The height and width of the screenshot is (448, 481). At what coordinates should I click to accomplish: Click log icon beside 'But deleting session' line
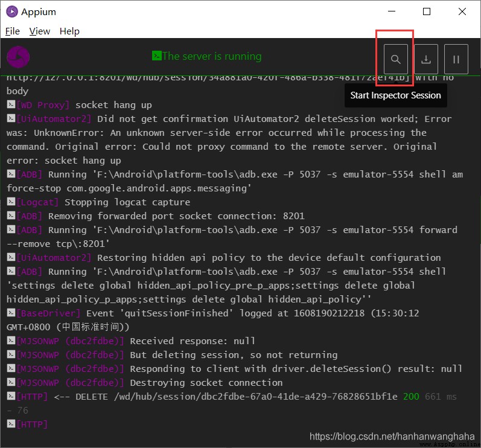(11, 354)
